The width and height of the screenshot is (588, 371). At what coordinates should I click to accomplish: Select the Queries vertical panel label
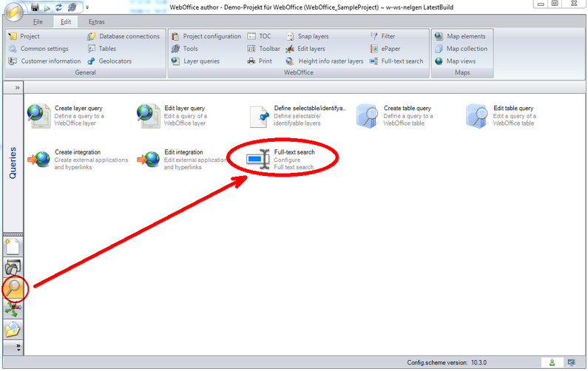pyautogui.click(x=13, y=163)
